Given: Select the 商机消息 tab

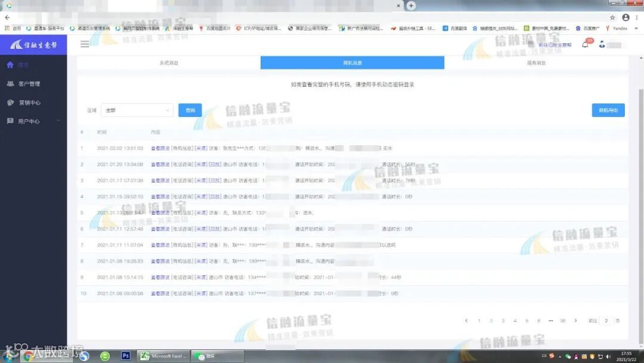Looking at the screenshot, I should 352,63.
